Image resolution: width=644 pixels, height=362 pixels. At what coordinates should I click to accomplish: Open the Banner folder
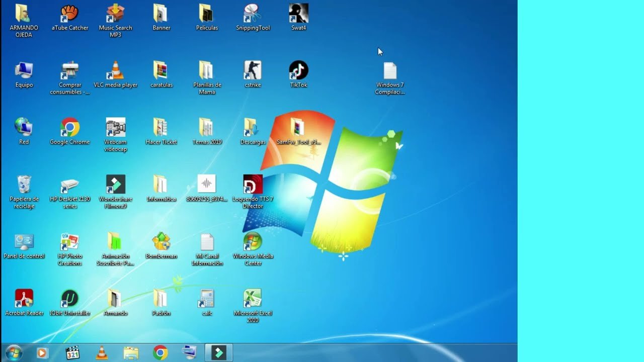161,18
